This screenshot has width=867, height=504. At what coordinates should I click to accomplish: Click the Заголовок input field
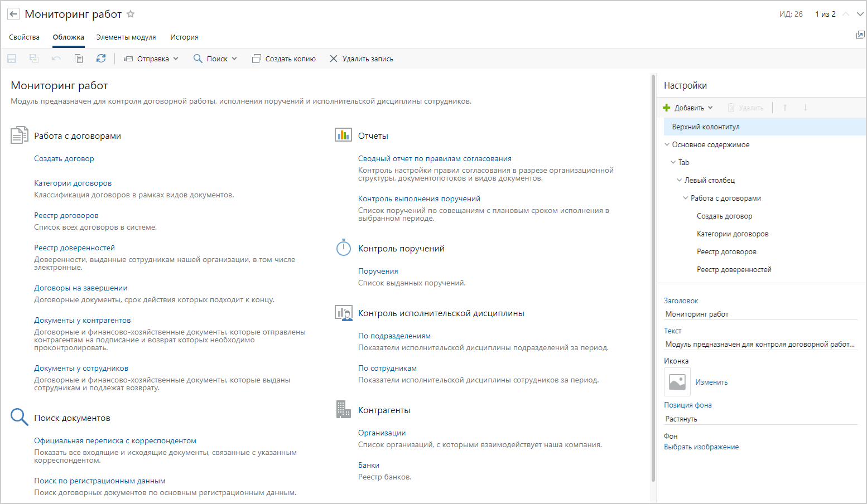(760, 314)
